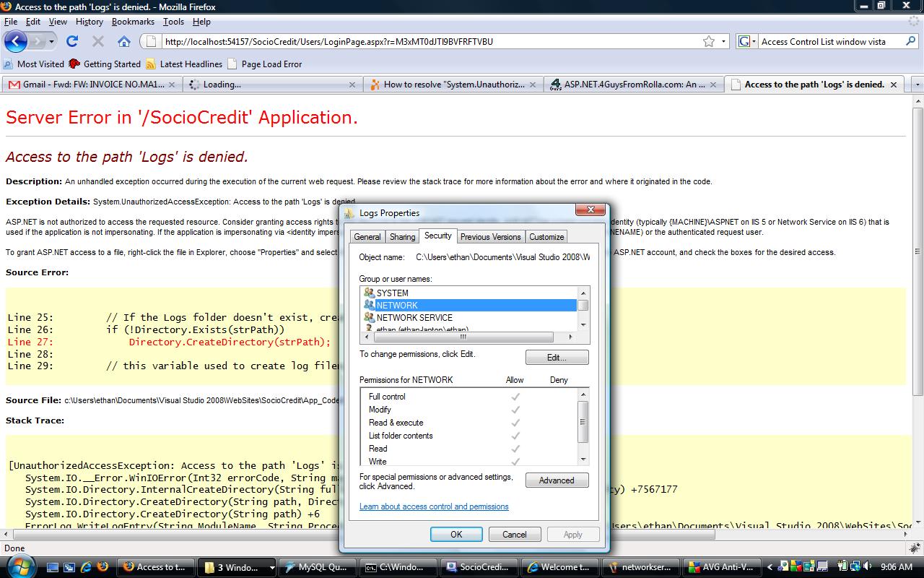
Task: Click the permissions list vertical scrollbar thumb
Action: point(583,421)
